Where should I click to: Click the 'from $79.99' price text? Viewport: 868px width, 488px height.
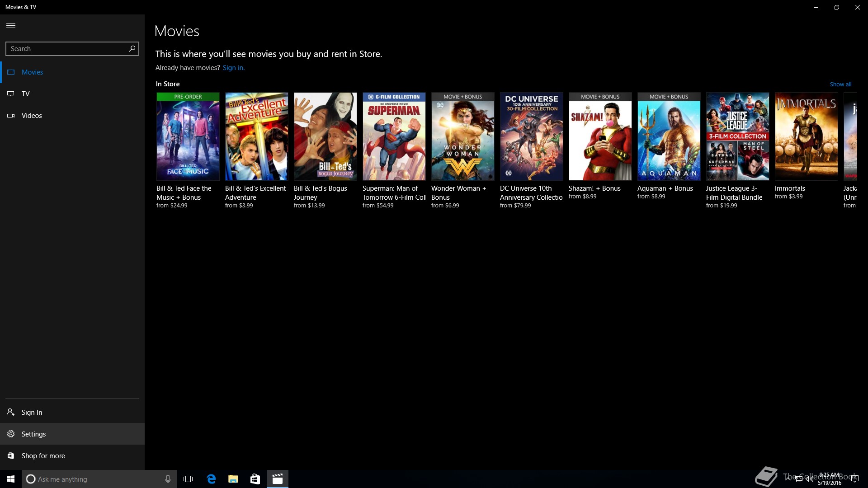pyautogui.click(x=515, y=206)
